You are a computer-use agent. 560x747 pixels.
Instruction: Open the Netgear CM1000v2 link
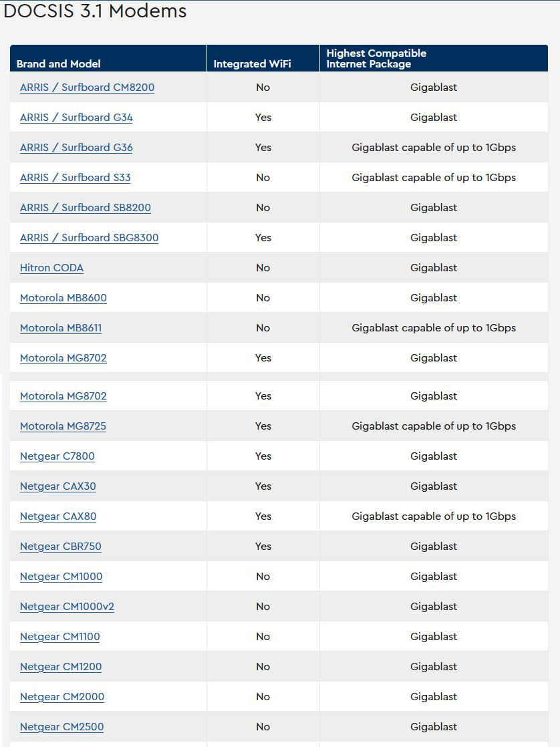tap(67, 606)
